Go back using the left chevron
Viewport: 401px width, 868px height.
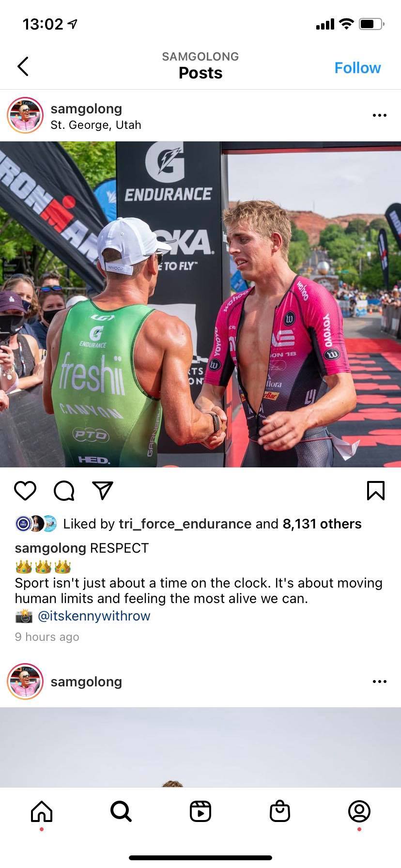[x=23, y=66]
